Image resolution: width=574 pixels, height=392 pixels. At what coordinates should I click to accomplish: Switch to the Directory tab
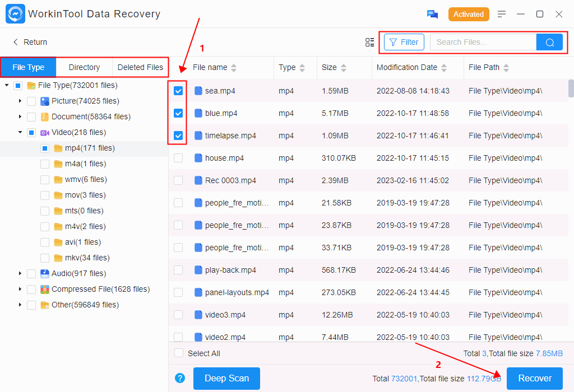(x=84, y=67)
